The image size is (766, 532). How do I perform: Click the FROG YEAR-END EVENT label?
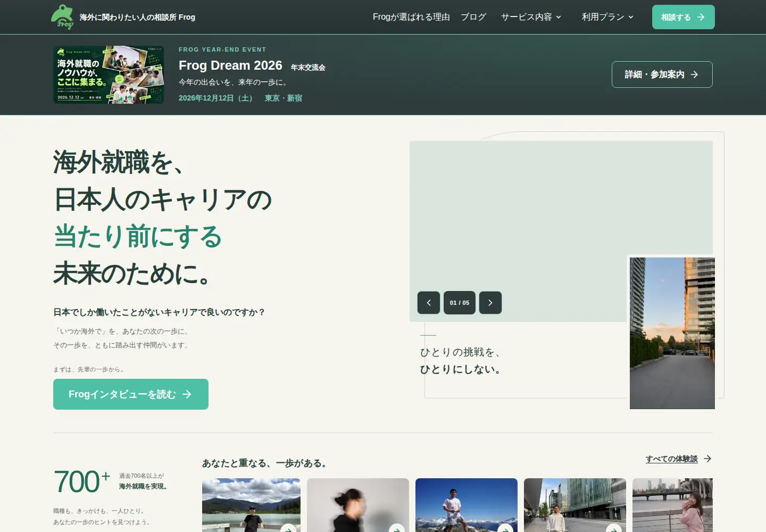(x=222, y=49)
